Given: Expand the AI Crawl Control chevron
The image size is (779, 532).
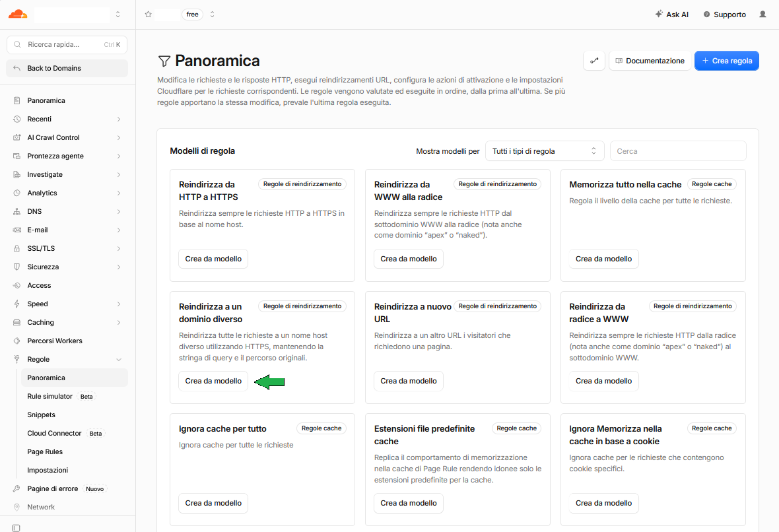Looking at the screenshot, I should coord(119,137).
